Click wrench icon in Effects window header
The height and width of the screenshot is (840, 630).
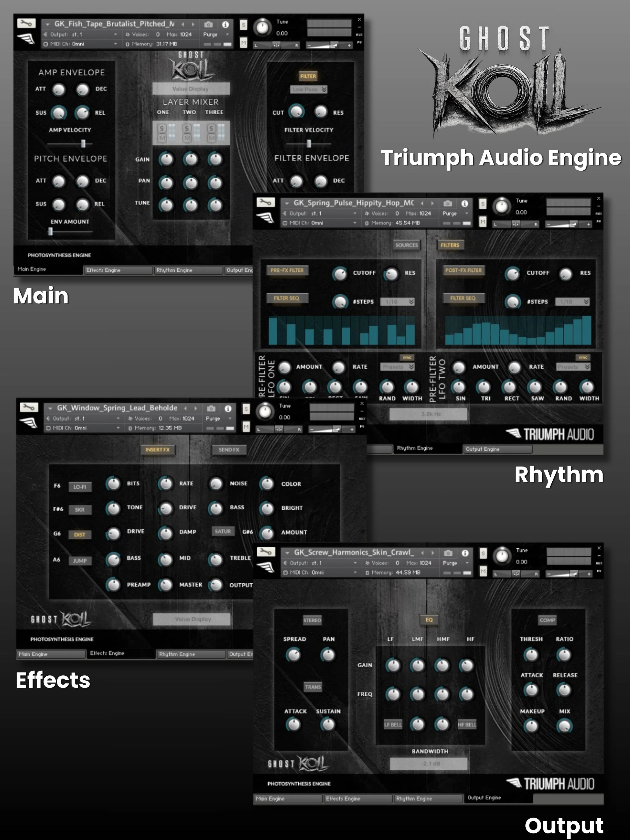point(29,408)
